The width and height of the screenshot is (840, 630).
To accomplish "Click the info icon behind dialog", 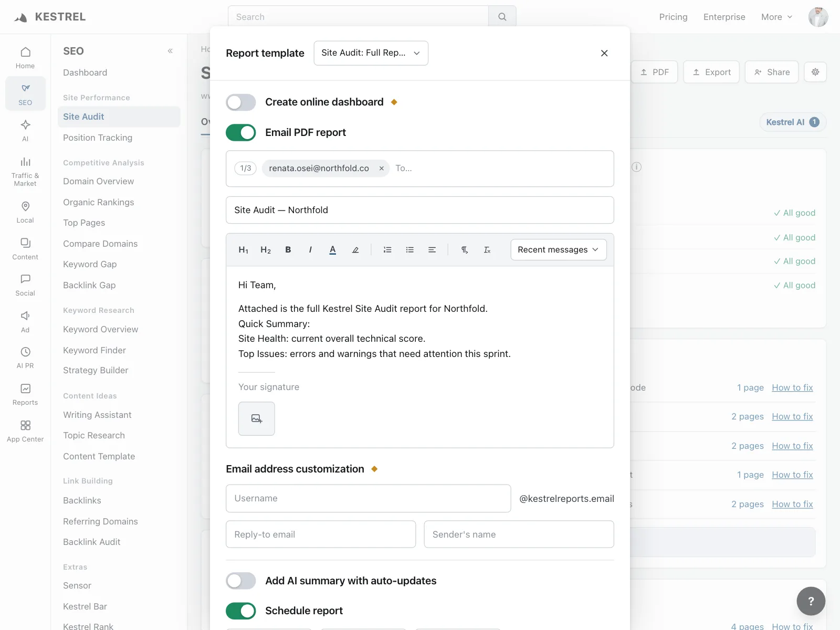I will (637, 167).
